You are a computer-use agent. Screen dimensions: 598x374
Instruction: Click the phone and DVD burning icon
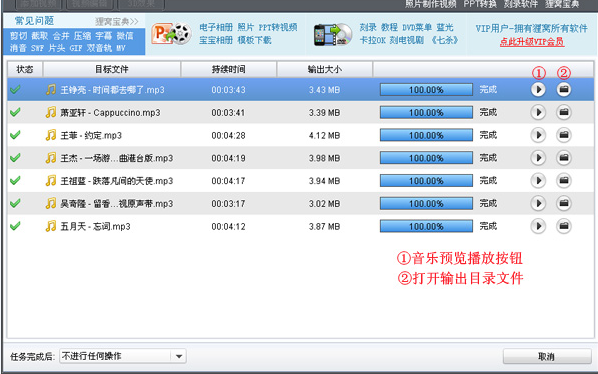tap(333, 35)
